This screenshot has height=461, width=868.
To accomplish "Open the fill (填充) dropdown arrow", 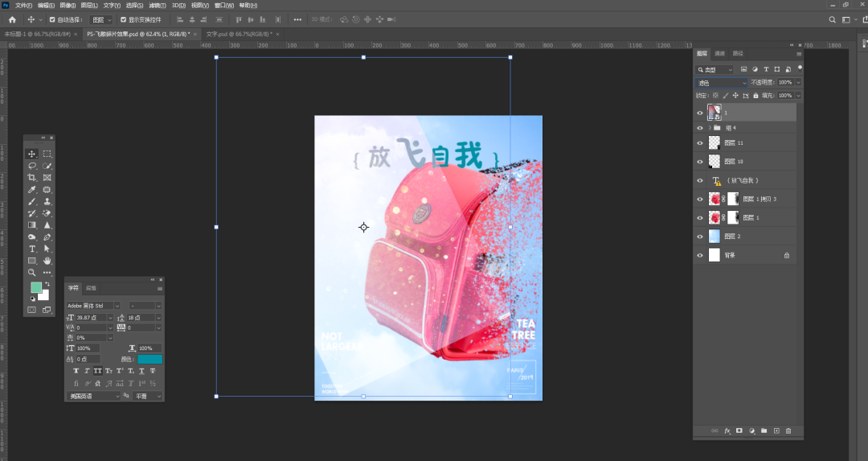I will click(798, 95).
